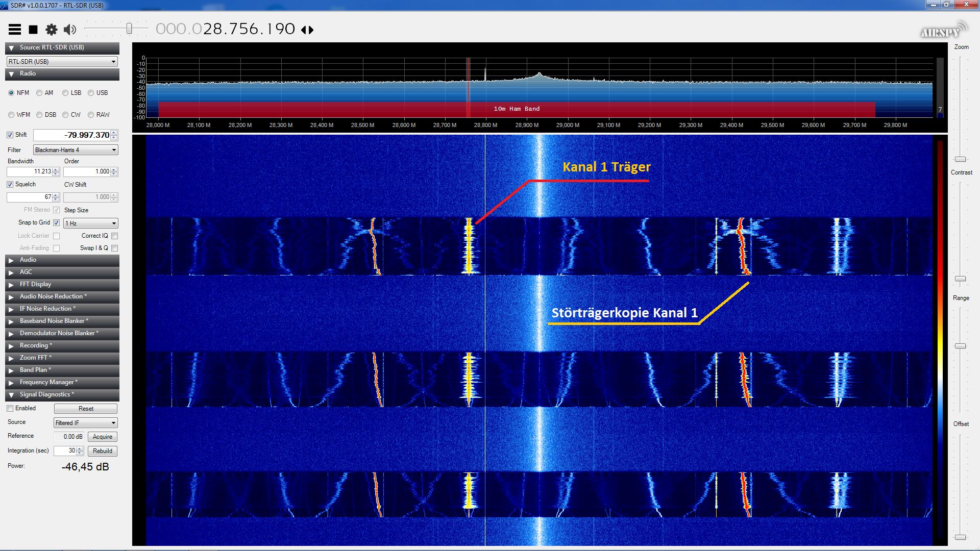Screen dimensions: 980x551
Task: Select the AM demodulation mode
Action: (39, 93)
